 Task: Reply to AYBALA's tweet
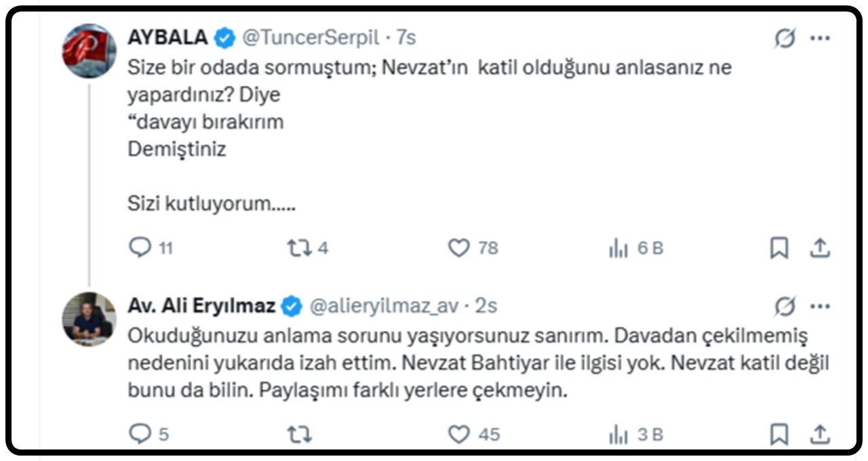[x=140, y=249]
